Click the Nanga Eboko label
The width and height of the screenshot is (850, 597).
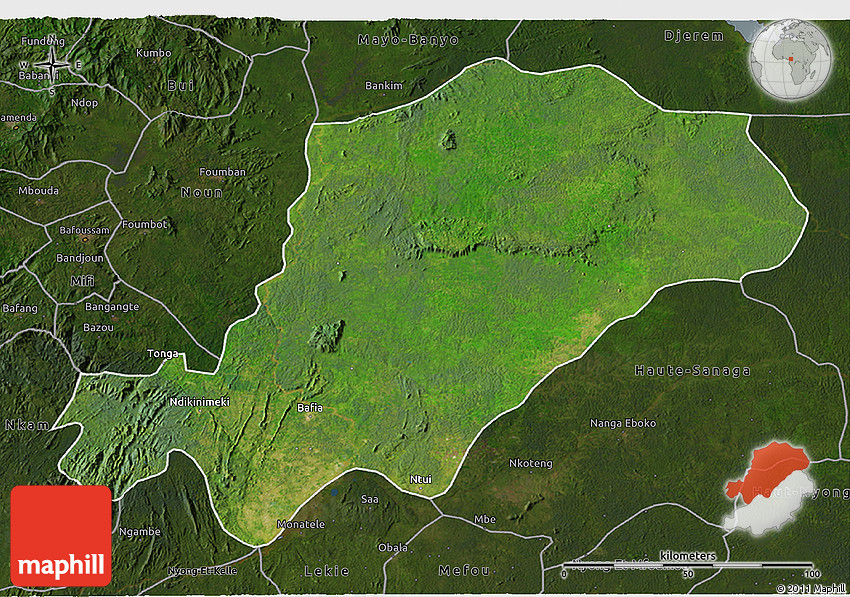click(622, 423)
